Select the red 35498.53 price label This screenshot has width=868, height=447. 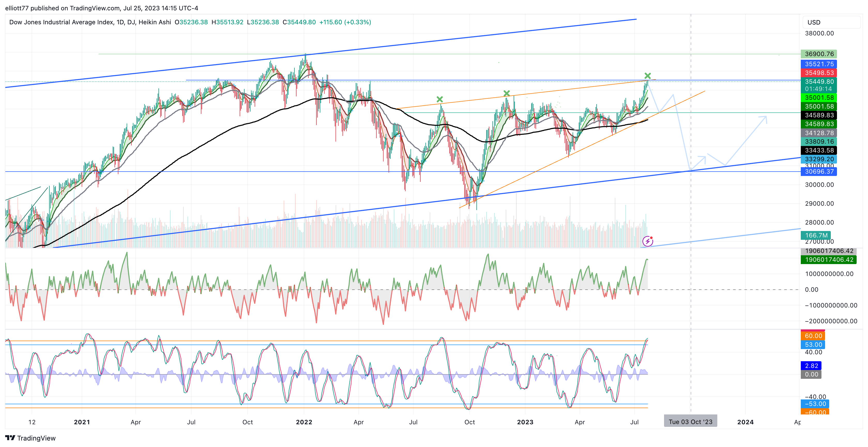click(x=818, y=73)
